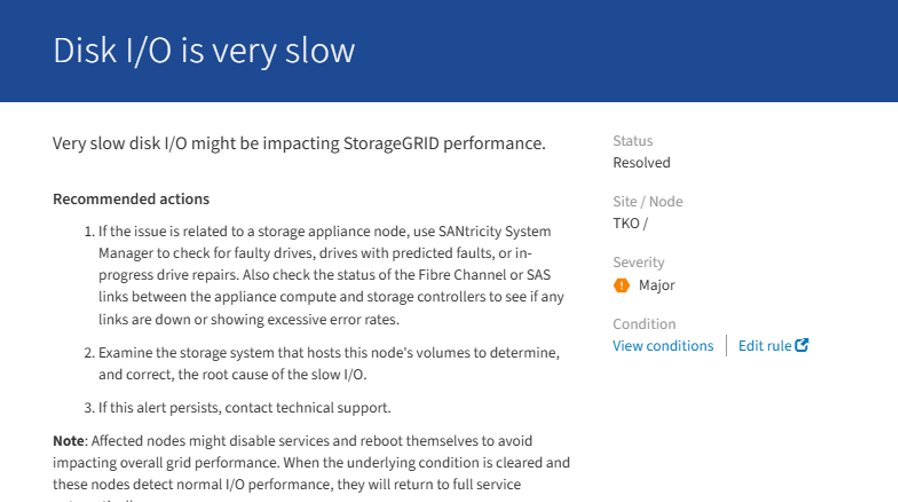
Task: Click the Recommended actions heading
Action: click(x=131, y=199)
